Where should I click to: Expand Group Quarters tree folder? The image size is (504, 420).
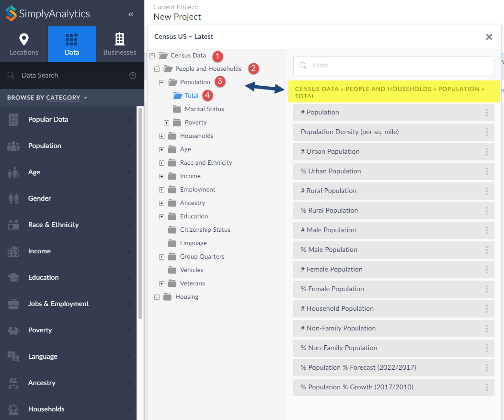point(161,257)
